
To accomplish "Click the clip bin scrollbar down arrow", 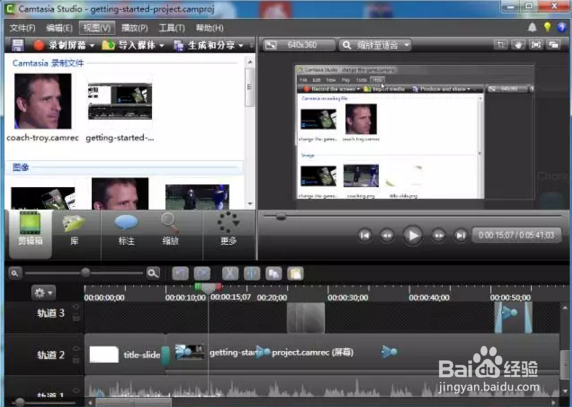I will pos(250,204).
